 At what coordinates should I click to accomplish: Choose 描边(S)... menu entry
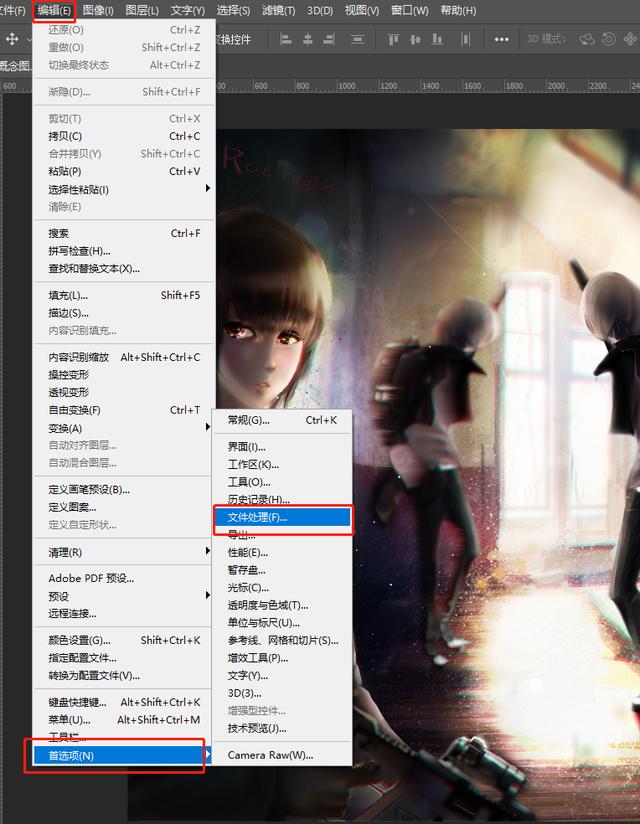tap(124, 313)
